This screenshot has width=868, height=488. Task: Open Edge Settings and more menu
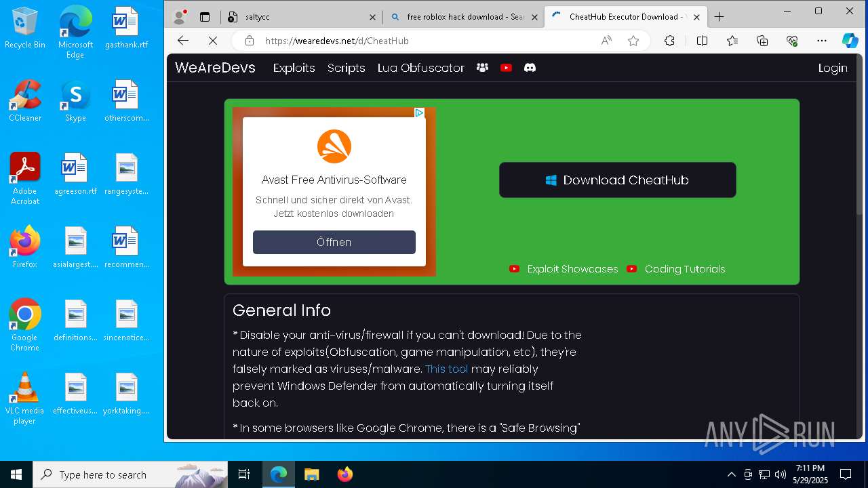click(x=822, y=41)
